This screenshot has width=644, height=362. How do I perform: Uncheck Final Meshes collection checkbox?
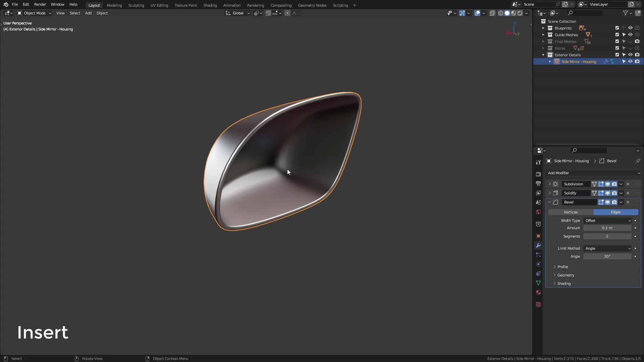[x=617, y=42]
